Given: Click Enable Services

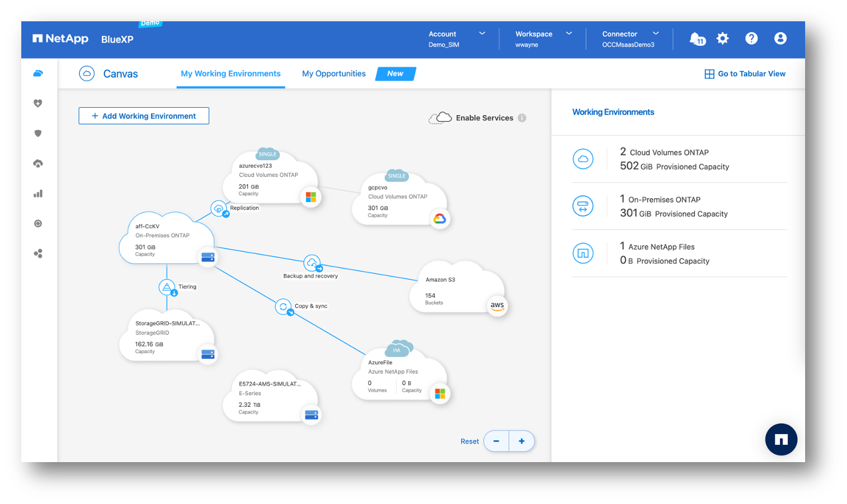Looking at the screenshot, I should (484, 118).
